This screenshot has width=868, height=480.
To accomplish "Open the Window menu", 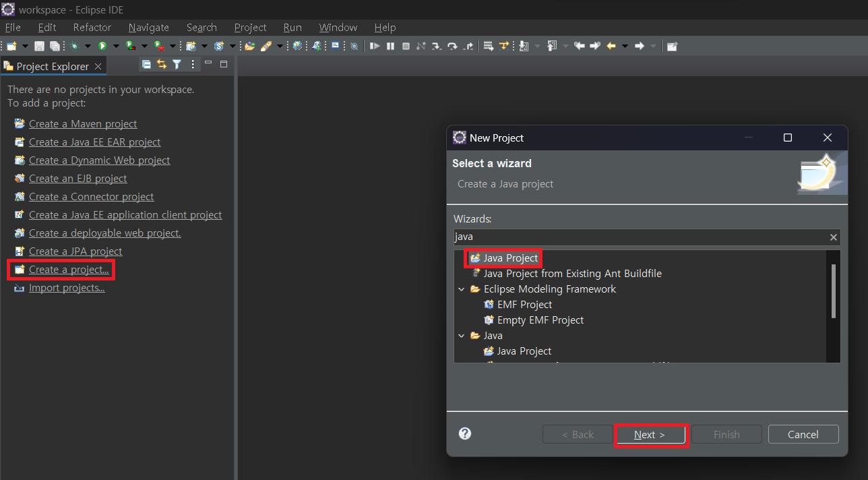I will pyautogui.click(x=338, y=28).
